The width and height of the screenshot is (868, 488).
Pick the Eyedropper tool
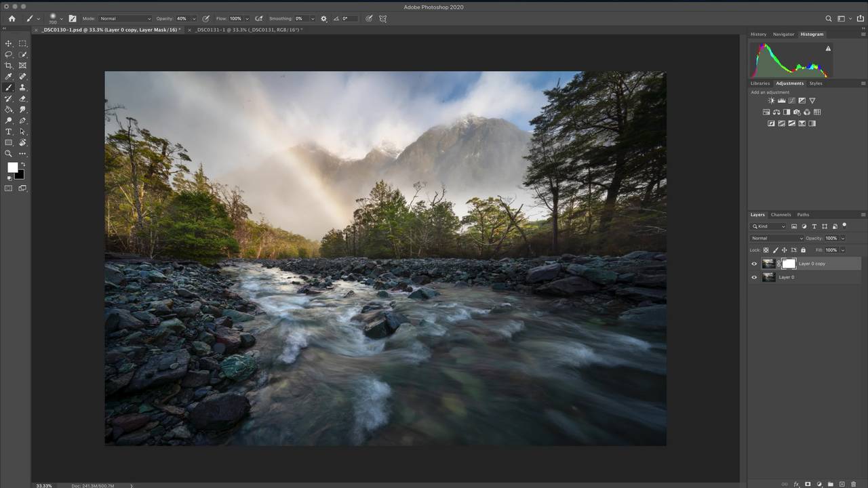tap(9, 77)
